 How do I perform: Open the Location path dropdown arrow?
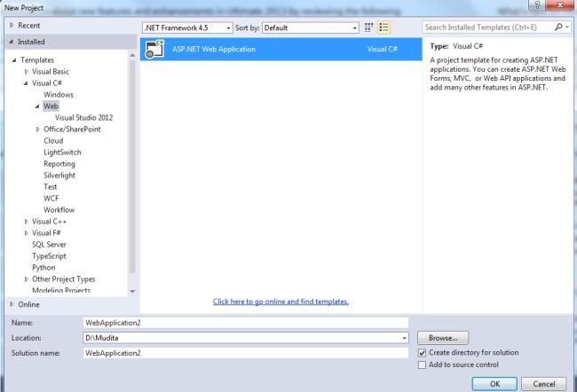404,338
